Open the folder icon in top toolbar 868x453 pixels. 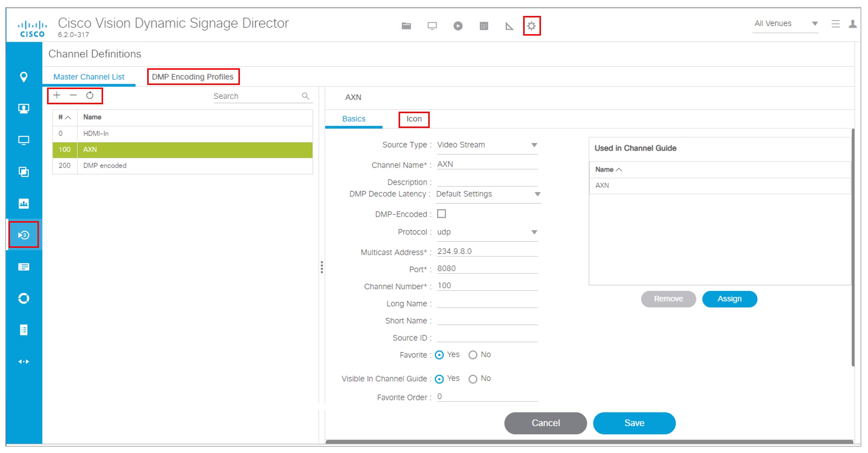point(406,26)
